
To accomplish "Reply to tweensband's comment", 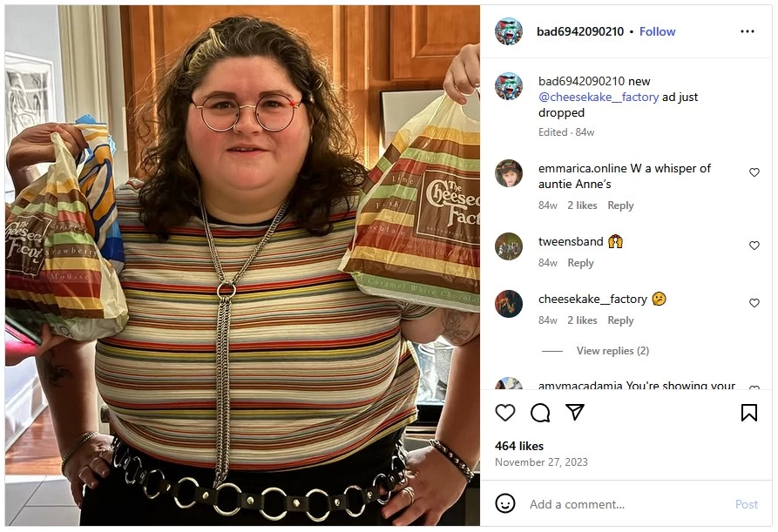I will tap(580, 263).
